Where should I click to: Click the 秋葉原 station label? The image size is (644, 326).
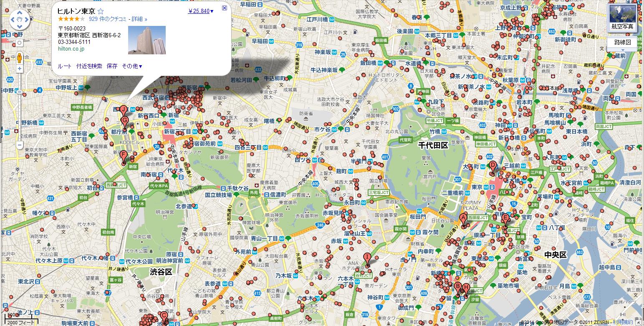[x=511, y=80]
